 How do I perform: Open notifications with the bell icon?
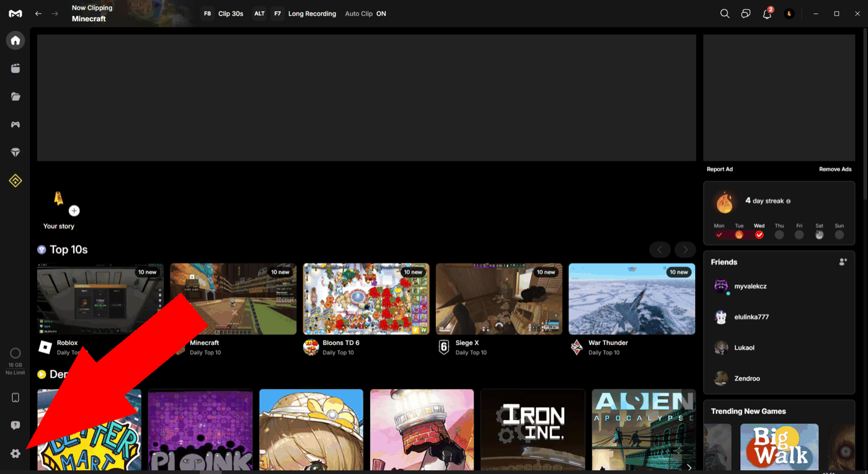pyautogui.click(x=767, y=14)
